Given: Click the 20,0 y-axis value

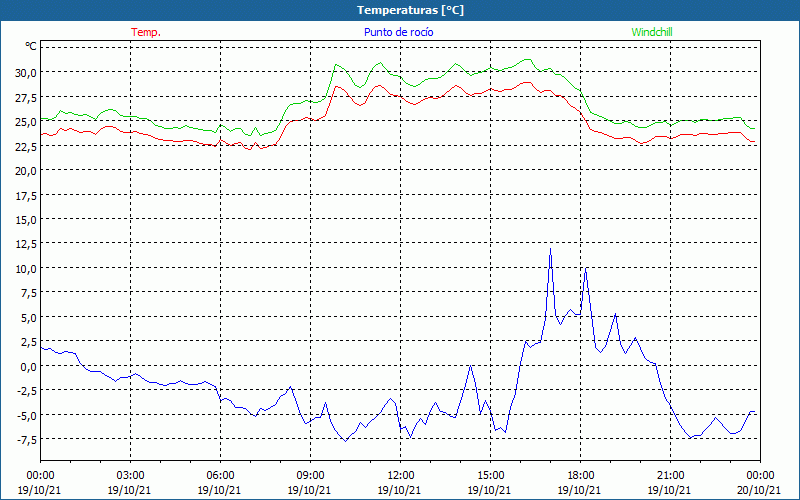Looking at the screenshot, I should point(26,171).
